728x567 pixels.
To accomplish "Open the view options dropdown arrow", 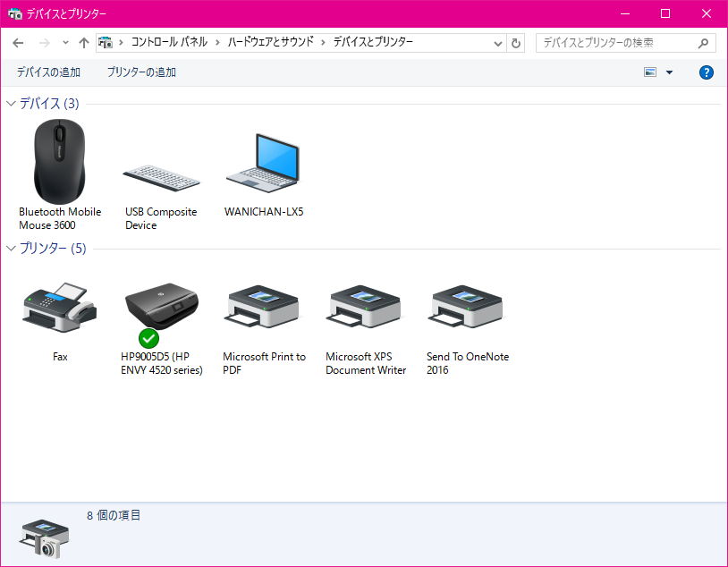I will (x=670, y=72).
